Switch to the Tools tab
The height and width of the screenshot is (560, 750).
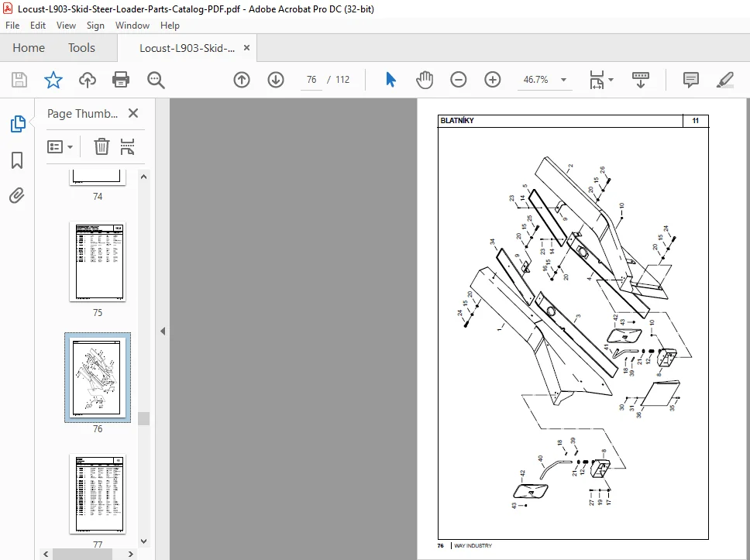pos(81,48)
